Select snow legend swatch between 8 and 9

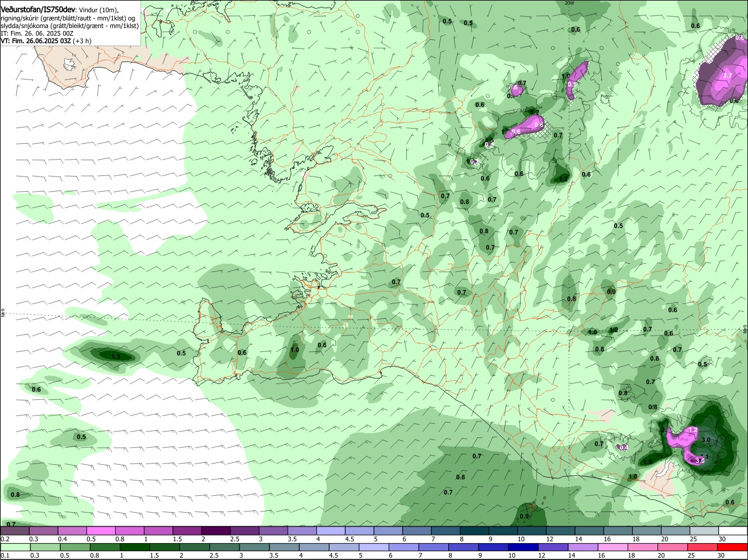pos(475,531)
